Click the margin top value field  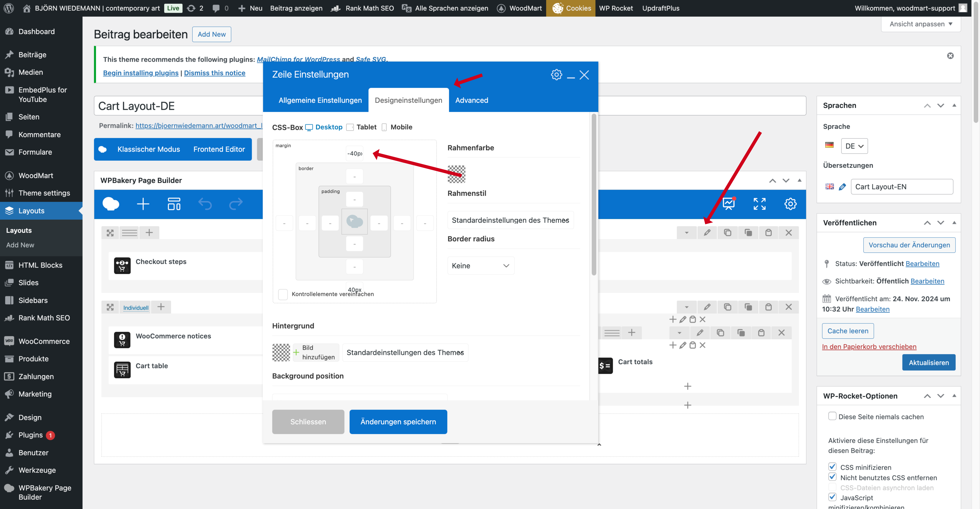pos(355,154)
